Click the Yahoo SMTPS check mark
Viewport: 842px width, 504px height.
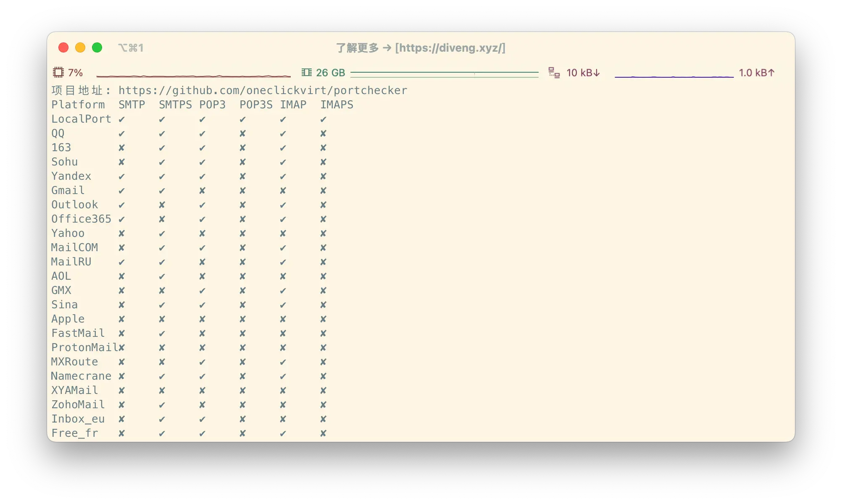coord(162,234)
